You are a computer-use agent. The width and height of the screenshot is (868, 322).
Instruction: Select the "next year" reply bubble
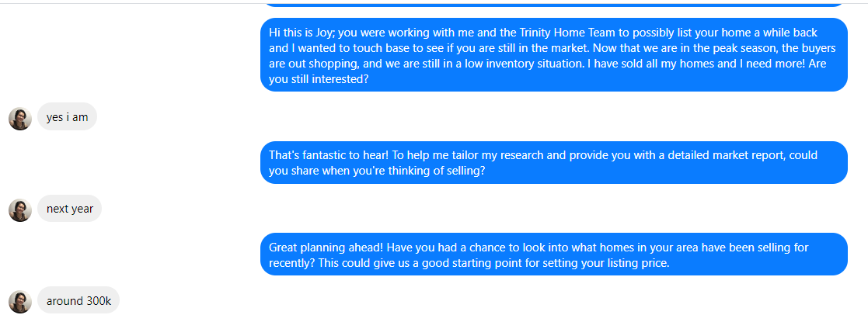pos(69,209)
